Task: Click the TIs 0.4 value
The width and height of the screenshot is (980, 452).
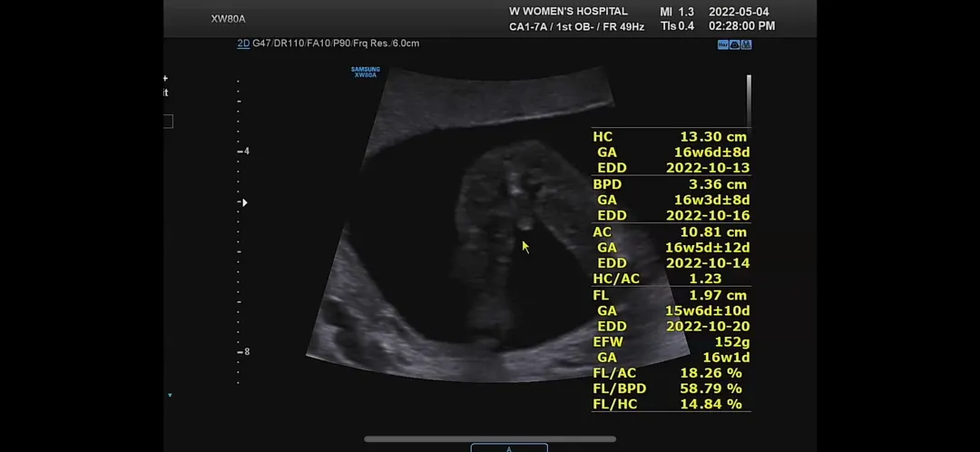Action: (x=677, y=27)
